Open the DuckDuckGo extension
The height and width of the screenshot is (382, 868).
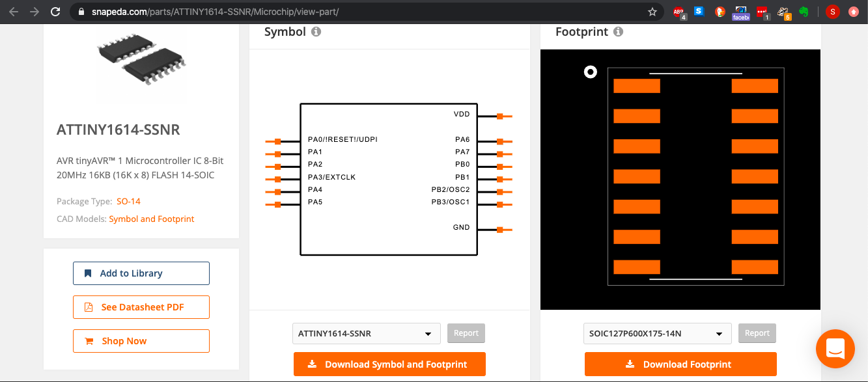[720, 11]
